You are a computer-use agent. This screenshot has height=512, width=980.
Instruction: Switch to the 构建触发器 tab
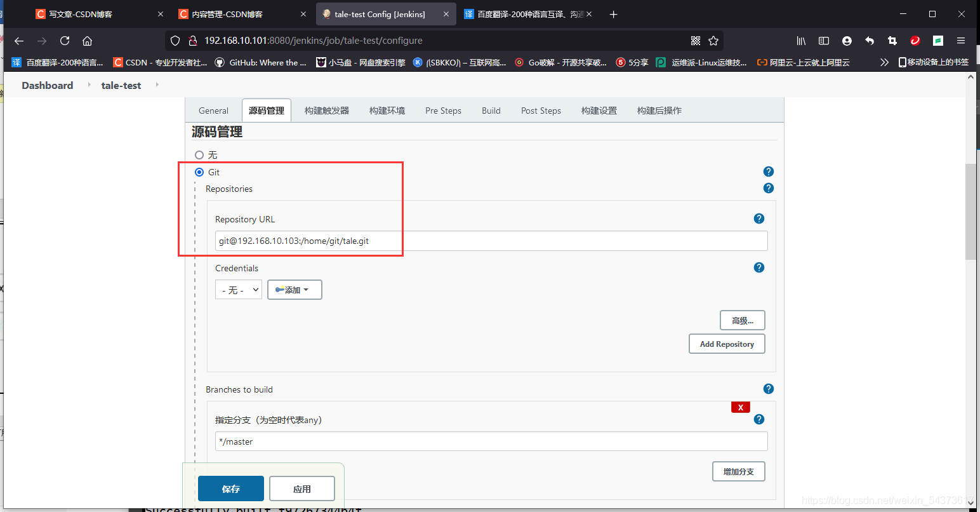coord(327,111)
